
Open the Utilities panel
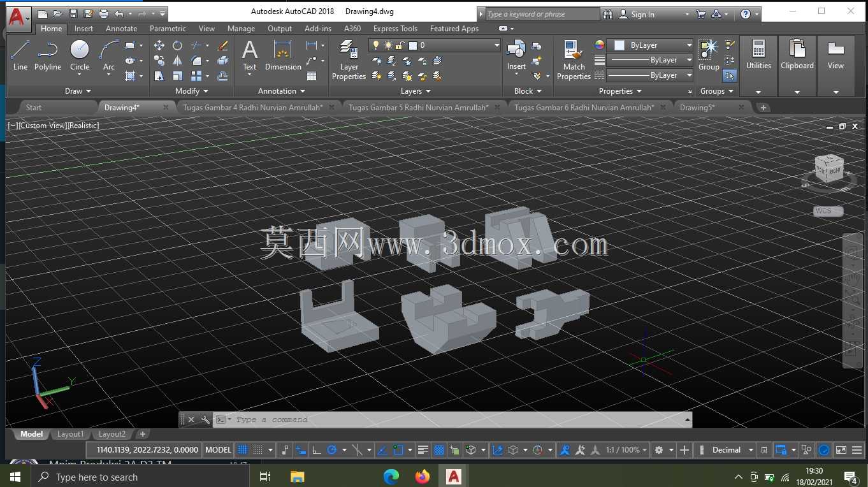[758, 65]
